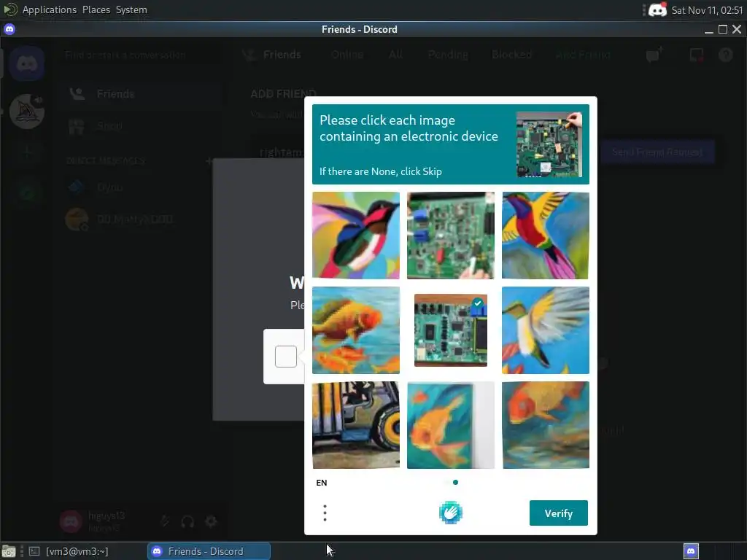Viewport: 747px width, 560px height.
Task: Tick the human verification checkbox behind the captcha
Action: [286, 356]
